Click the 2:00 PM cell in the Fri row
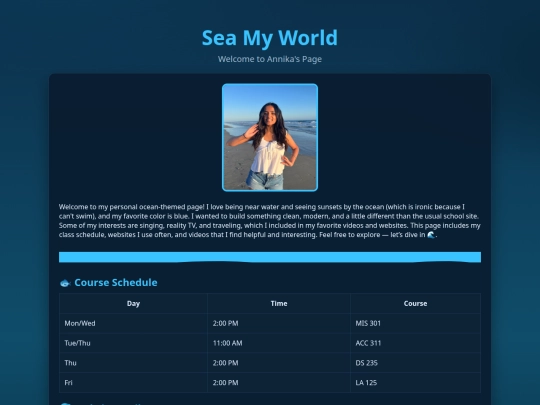The width and height of the screenshot is (540, 405). click(279, 383)
